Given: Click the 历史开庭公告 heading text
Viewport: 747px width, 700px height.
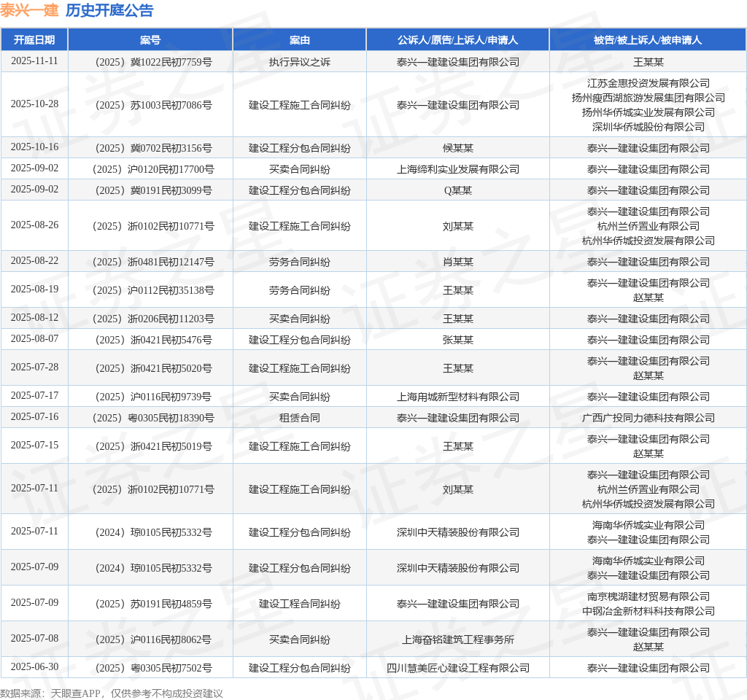Looking at the screenshot, I should point(109,10).
